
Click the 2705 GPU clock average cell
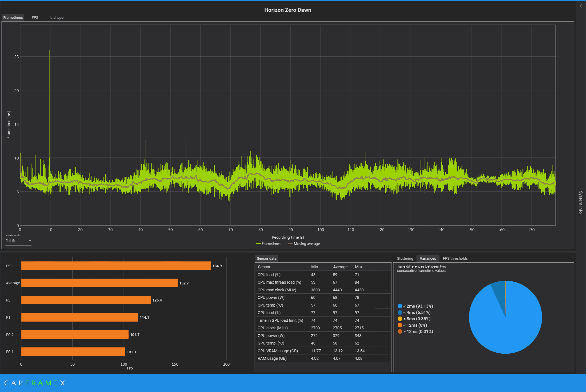point(337,328)
